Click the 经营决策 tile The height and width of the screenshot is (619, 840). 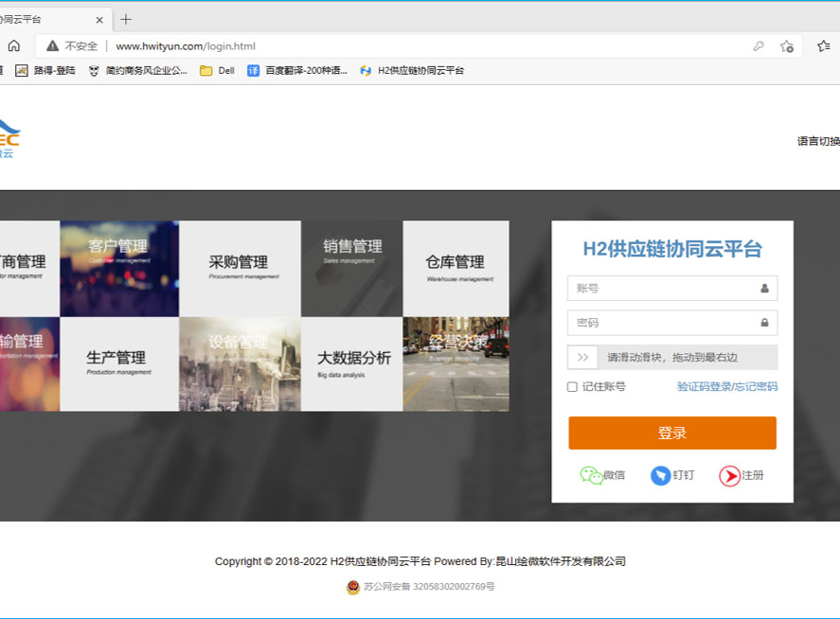[x=456, y=364]
